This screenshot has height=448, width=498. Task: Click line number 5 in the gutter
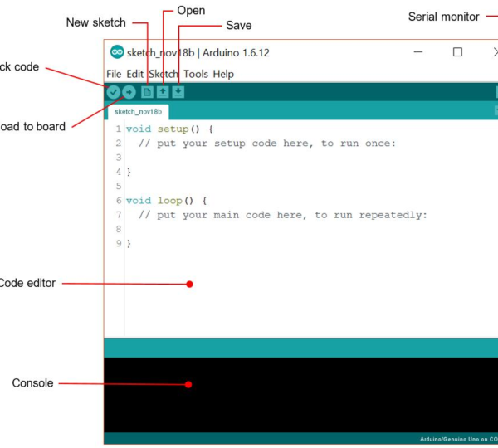tap(119, 186)
